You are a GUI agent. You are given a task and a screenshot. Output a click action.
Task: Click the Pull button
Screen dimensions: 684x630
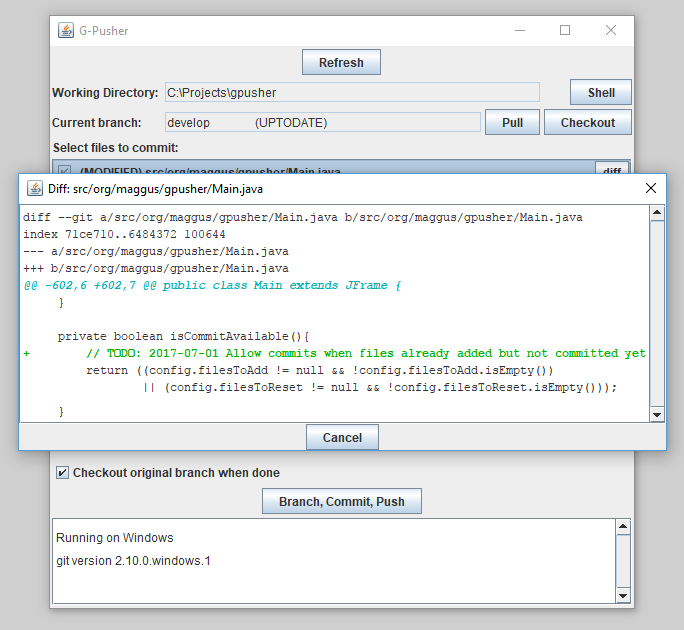[512, 123]
